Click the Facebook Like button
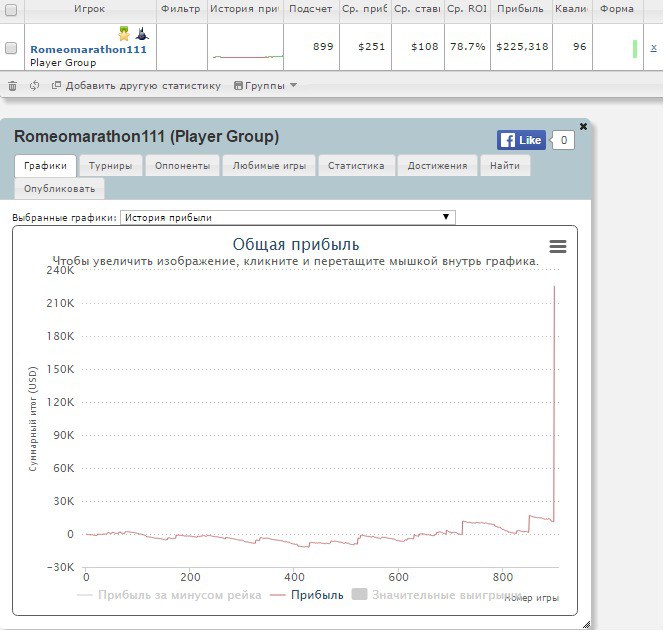The height and width of the screenshot is (631, 664). (521, 140)
